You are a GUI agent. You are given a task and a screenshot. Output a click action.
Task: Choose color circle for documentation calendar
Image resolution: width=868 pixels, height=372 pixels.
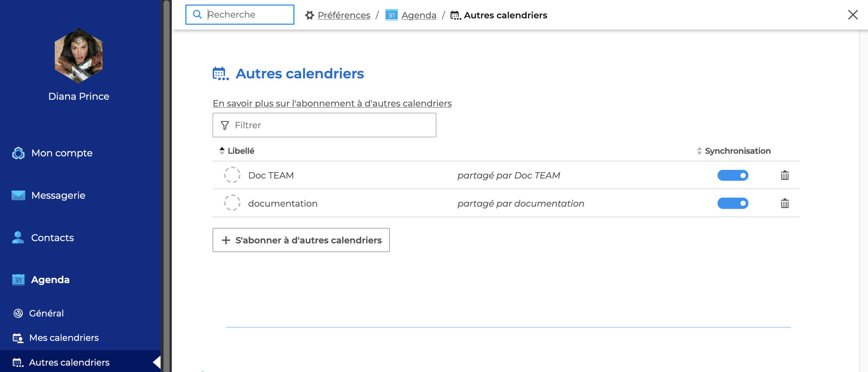click(232, 203)
